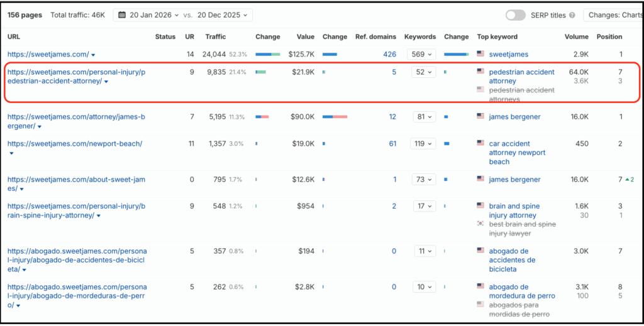This screenshot has height=326, width=644.
Task: Open the 20 Dec 2025 comparison date dropdown
Action: (x=222, y=15)
